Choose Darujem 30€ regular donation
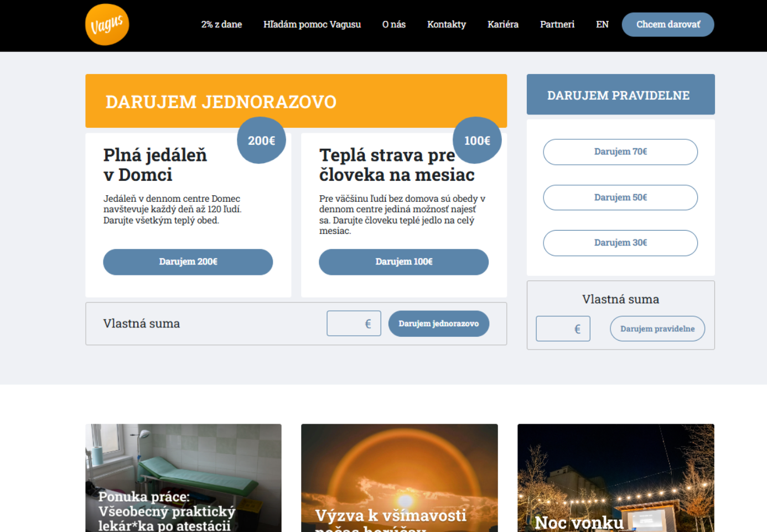The width and height of the screenshot is (767, 532). [620, 243]
